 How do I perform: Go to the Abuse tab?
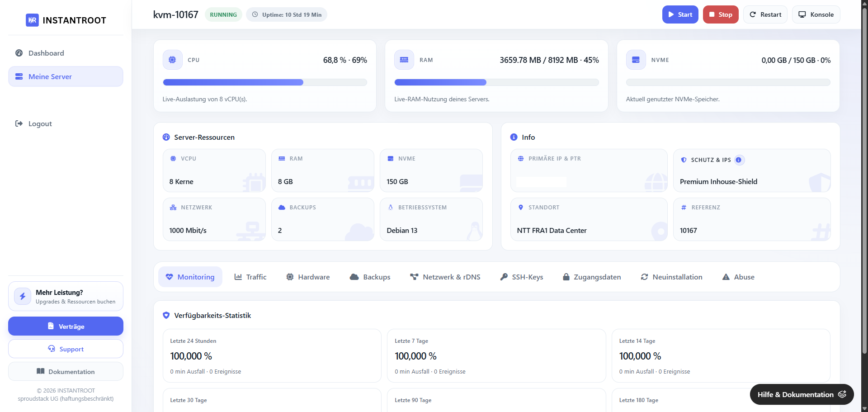click(x=738, y=277)
